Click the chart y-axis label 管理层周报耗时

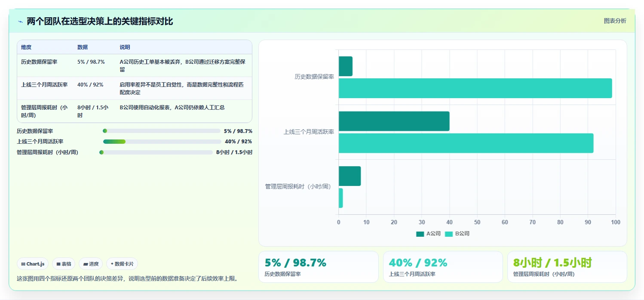300,187
